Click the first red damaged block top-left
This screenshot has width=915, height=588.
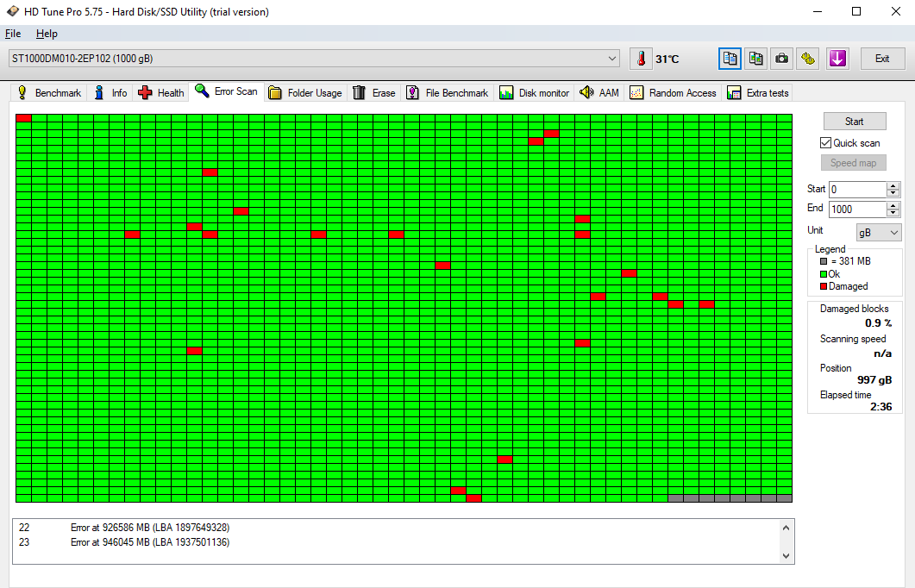coord(23,118)
